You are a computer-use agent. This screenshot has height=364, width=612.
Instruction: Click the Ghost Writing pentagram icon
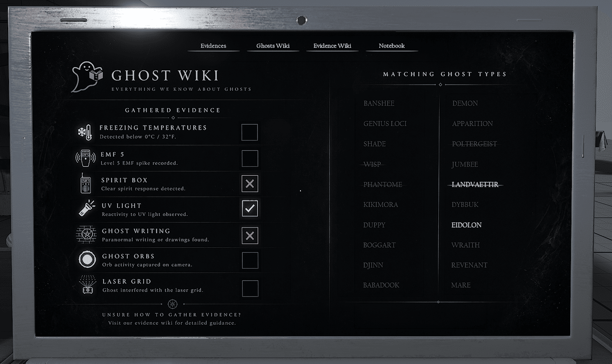(x=86, y=234)
